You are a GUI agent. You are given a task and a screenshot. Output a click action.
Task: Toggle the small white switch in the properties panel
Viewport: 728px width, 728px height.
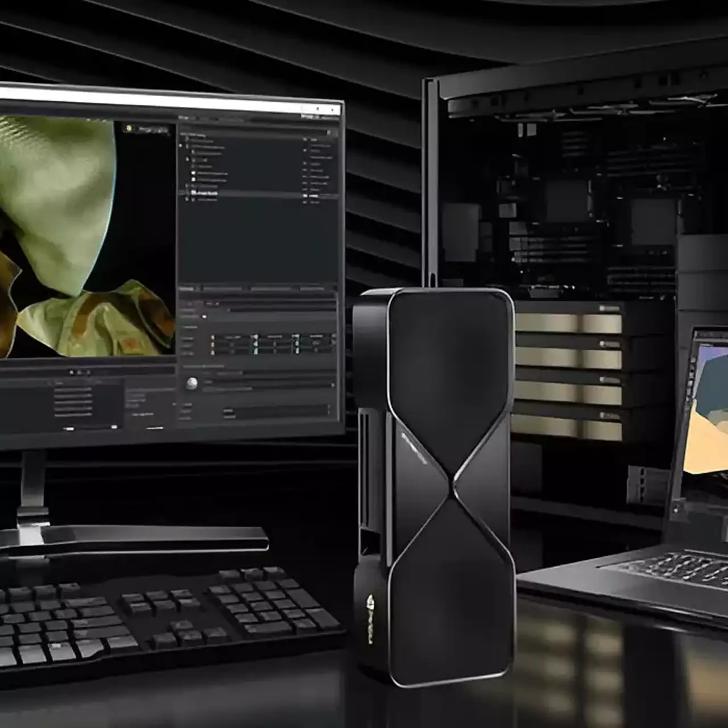(x=204, y=316)
